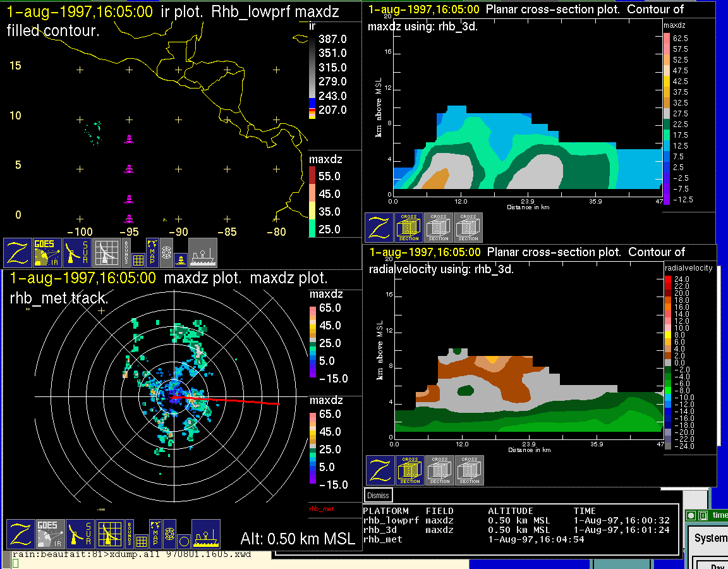Image resolution: width=728 pixels, height=569 pixels.
Task: Click the GOES IR icon in the top-left ir plot
Action: point(48,253)
